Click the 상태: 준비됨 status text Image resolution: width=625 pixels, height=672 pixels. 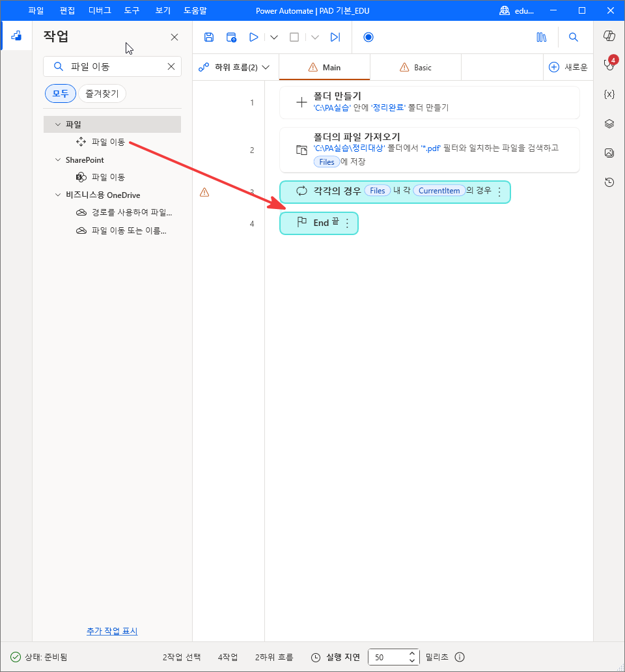46,657
